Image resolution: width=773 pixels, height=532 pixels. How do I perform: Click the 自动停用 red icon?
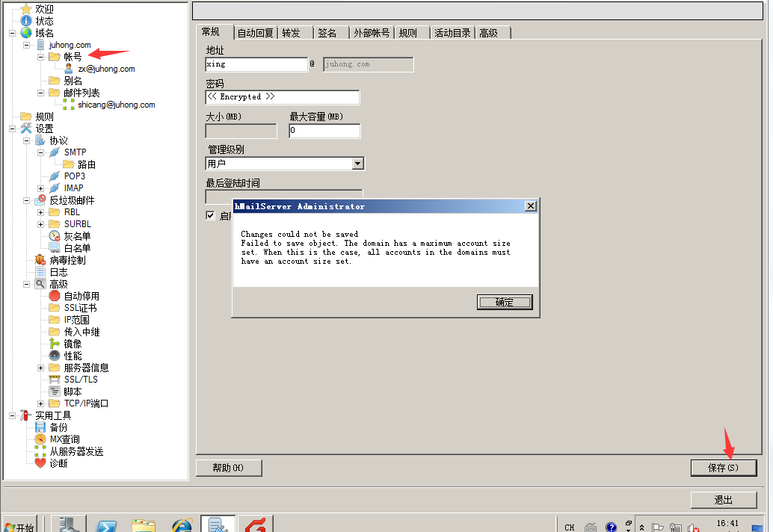[x=55, y=296]
